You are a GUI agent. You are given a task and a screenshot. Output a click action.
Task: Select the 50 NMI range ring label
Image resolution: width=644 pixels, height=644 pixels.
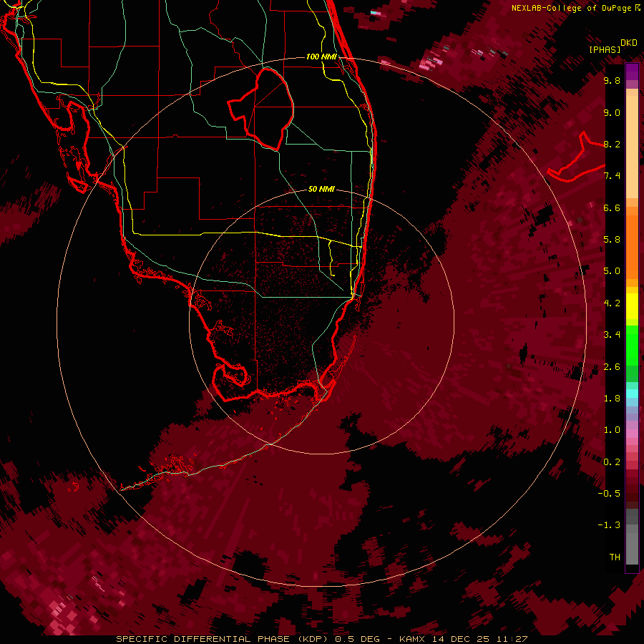pos(321,189)
